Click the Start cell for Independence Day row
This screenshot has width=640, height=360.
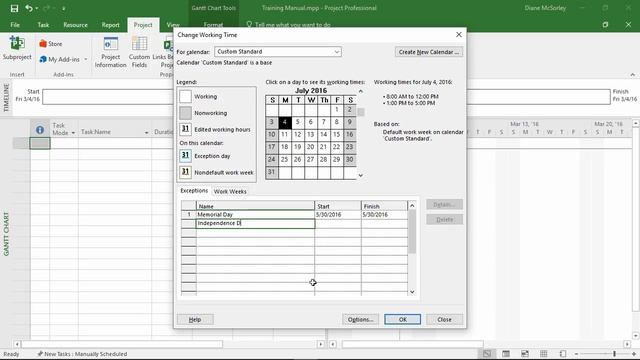(338, 223)
